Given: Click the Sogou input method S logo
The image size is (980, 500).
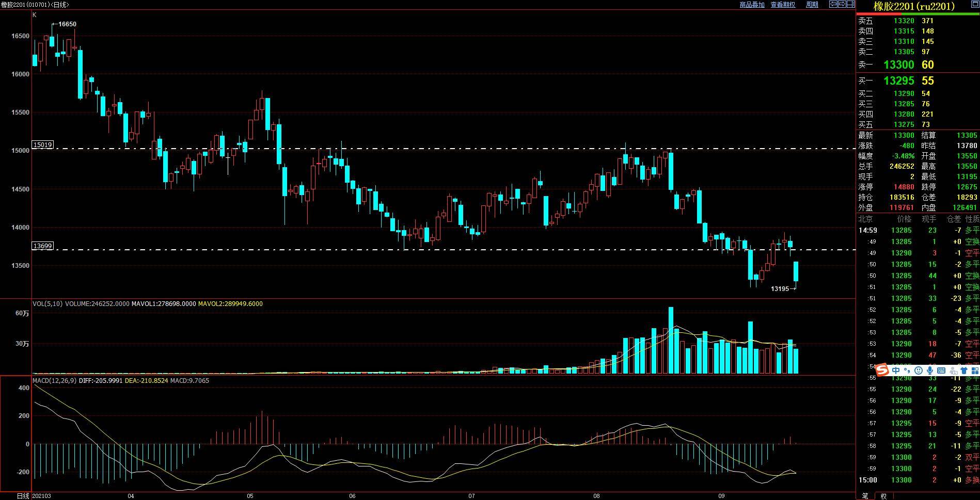Looking at the screenshot, I should point(882,370).
